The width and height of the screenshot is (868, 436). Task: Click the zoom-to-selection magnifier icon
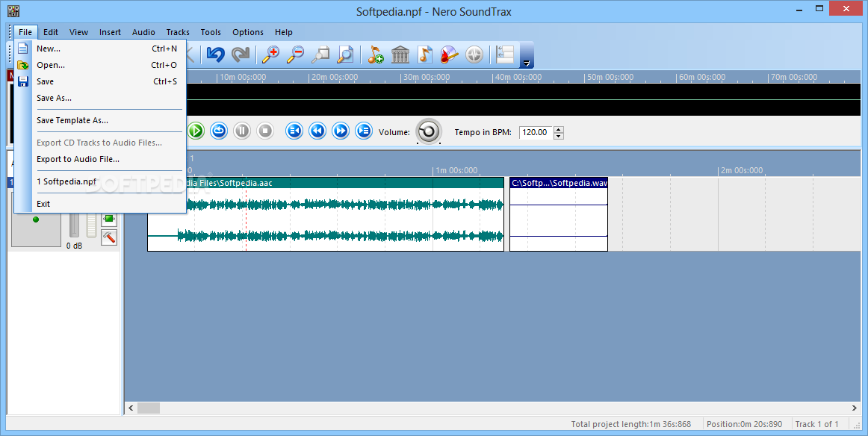coord(320,54)
